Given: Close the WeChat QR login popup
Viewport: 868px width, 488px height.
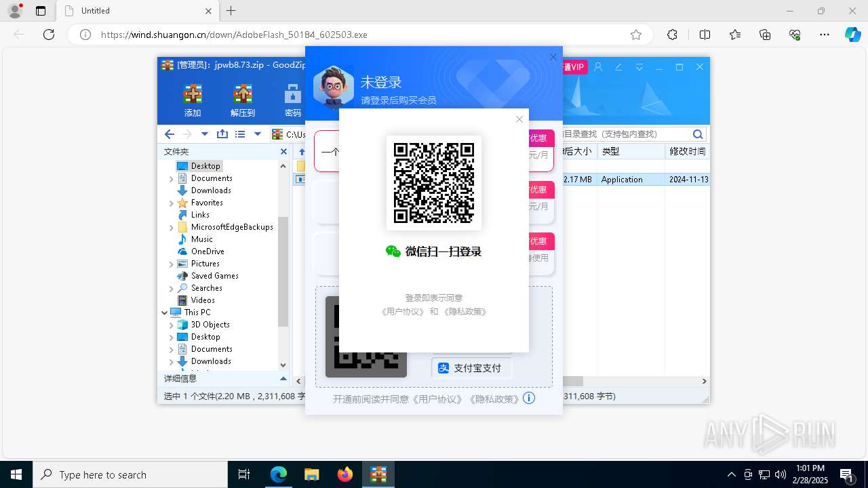Looking at the screenshot, I should 519,119.
